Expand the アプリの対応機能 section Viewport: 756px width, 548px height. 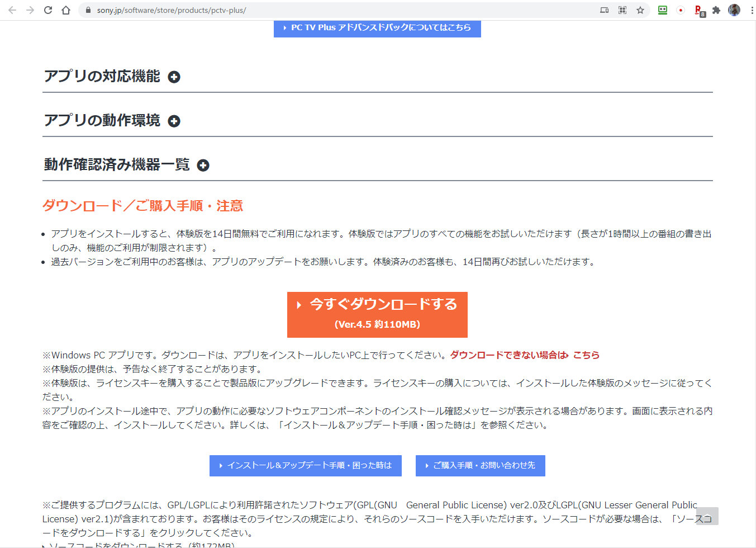(174, 77)
